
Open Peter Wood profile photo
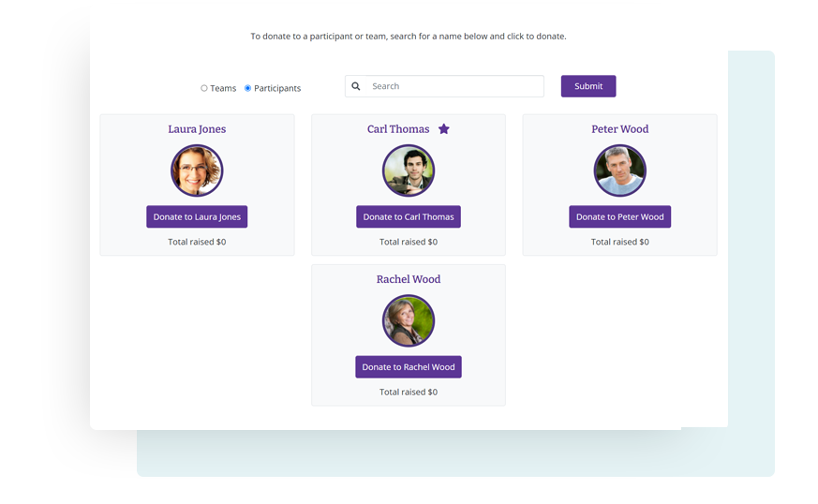click(619, 170)
